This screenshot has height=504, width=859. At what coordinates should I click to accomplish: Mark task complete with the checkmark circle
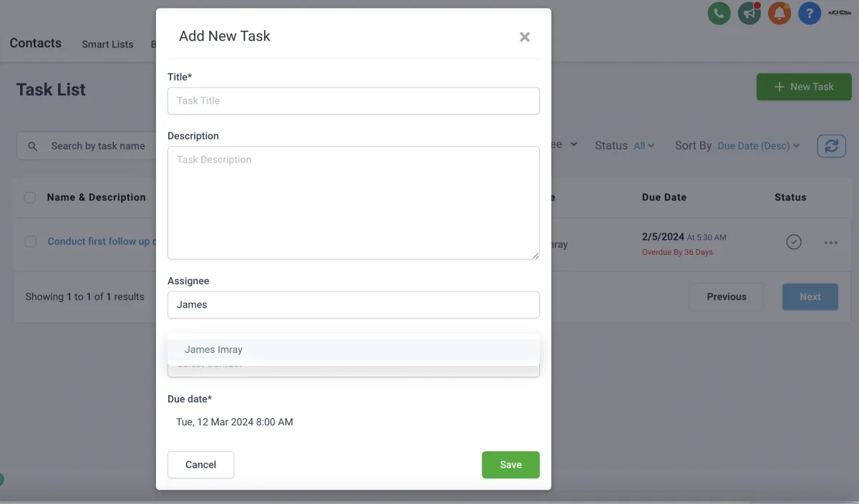point(793,242)
